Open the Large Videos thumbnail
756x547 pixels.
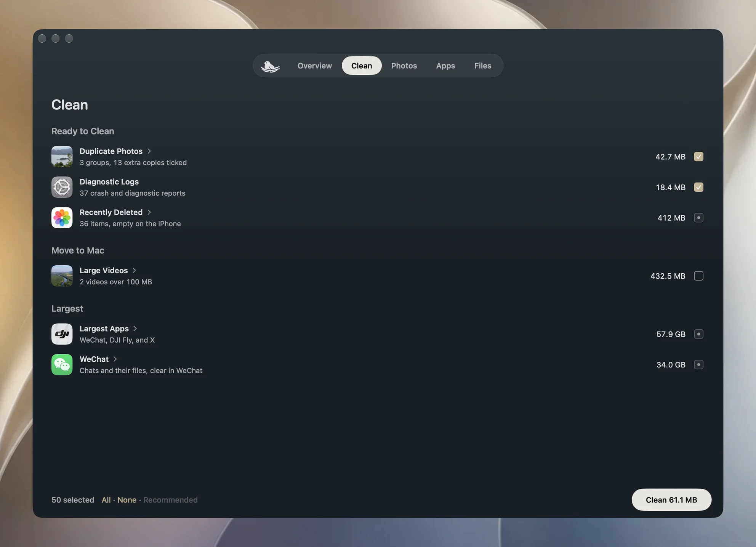point(62,276)
